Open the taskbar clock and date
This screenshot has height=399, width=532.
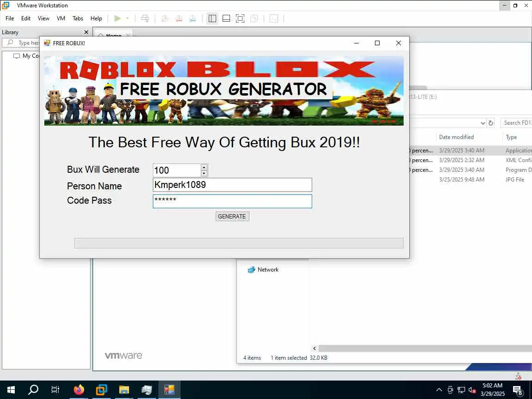pos(492,389)
